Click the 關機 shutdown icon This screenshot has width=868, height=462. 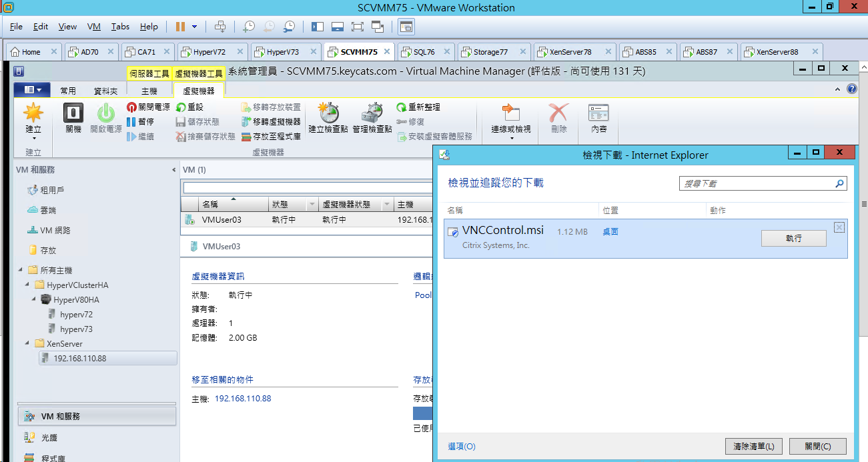pos(73,112)
